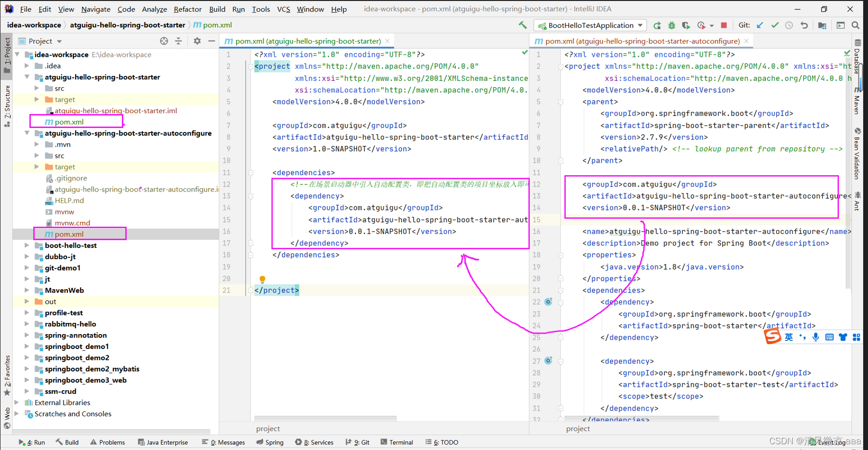Open Bean Validation side panel
The image size is (868, 450).
point(857,154)
